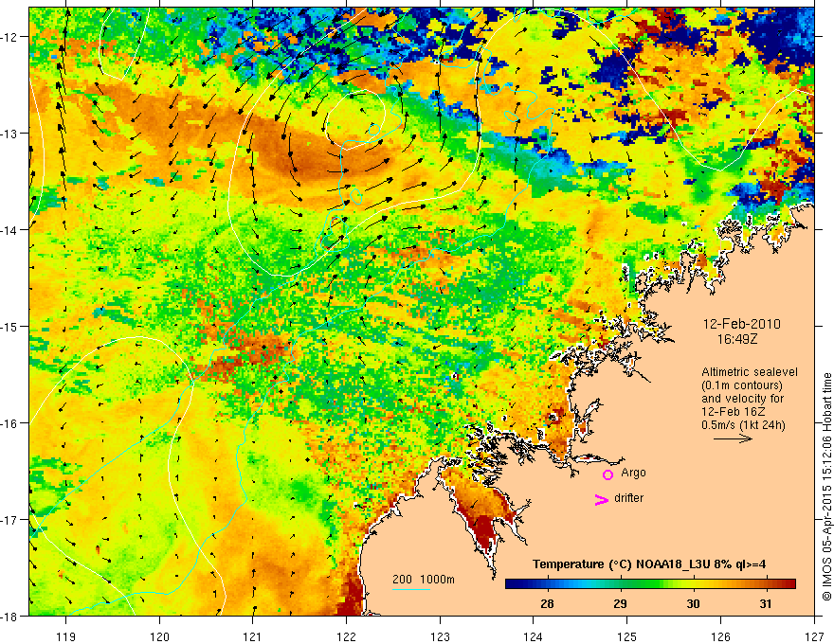
Task: Click the temperature color bar legend
Action: (x=650, y=583)
